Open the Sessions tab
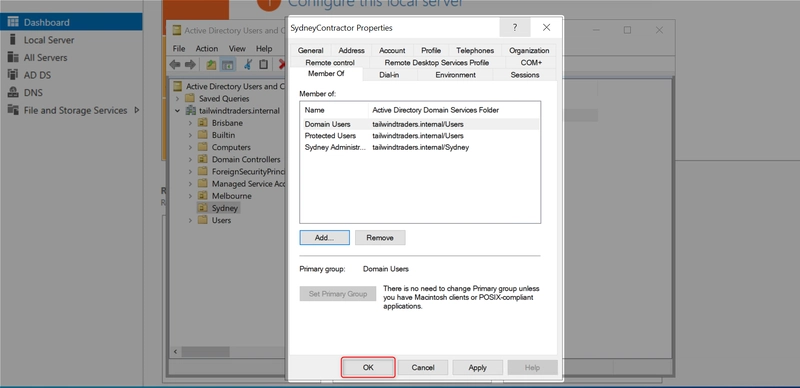Viewport: 800px width, 388px height. 524,75
